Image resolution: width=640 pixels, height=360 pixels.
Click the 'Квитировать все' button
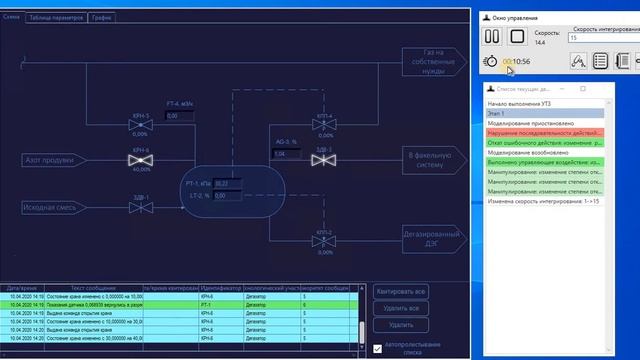click(401, 292)
